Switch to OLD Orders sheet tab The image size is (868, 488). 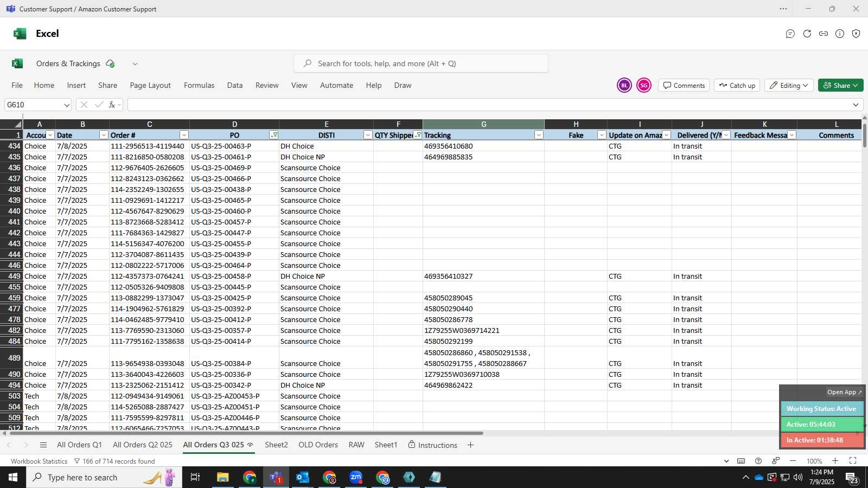[318, 445]
